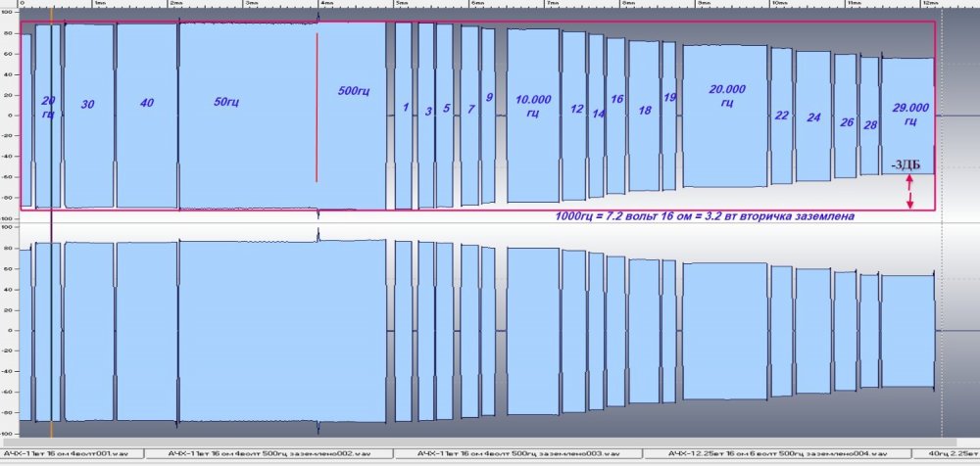
Task: Click the -3ДБ annotation label
Action: [907, 164]
